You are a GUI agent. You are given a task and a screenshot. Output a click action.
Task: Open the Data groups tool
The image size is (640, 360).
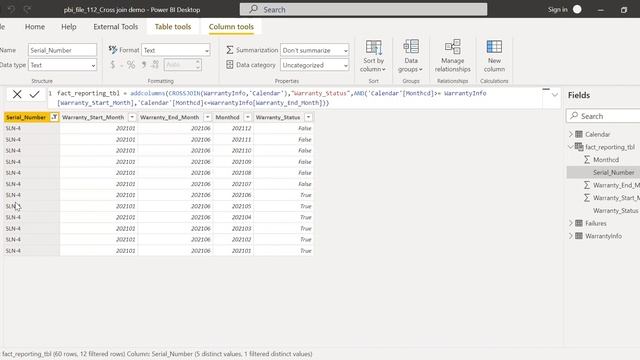click(411, 56)
